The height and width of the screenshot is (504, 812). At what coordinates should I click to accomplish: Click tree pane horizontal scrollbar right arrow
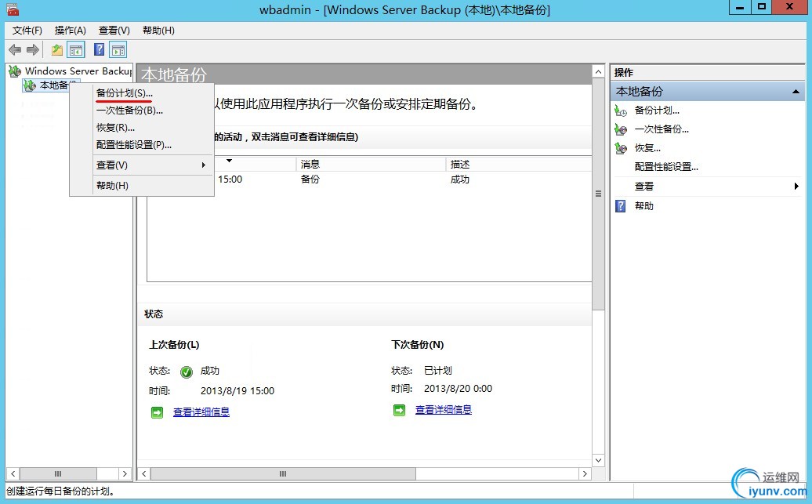pos(125,473)
